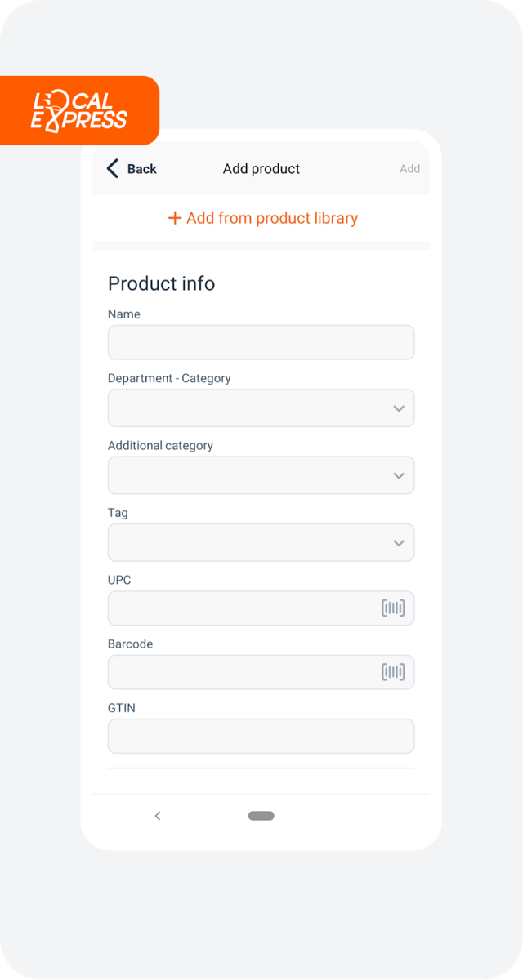Viewport: 523px width, 980px height.
Task: Tap the Barcode field scanner icon
Action: point(393,672)
